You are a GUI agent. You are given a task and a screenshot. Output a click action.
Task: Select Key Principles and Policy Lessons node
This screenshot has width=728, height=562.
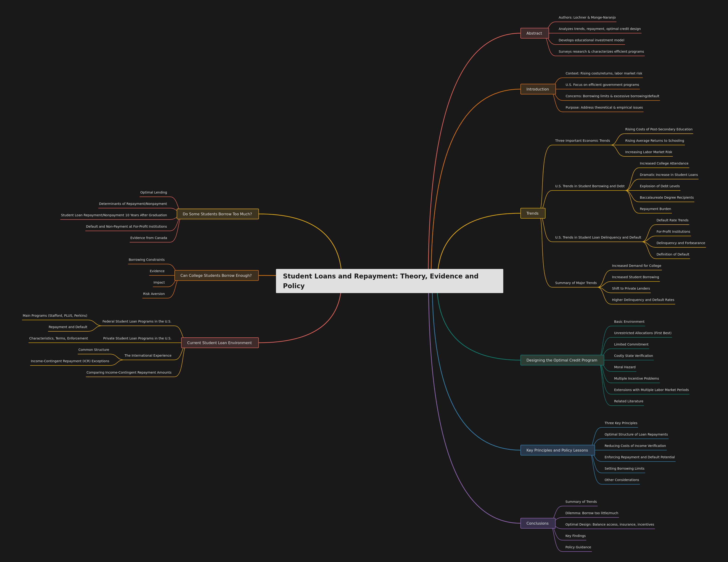(x=557, y=450)
